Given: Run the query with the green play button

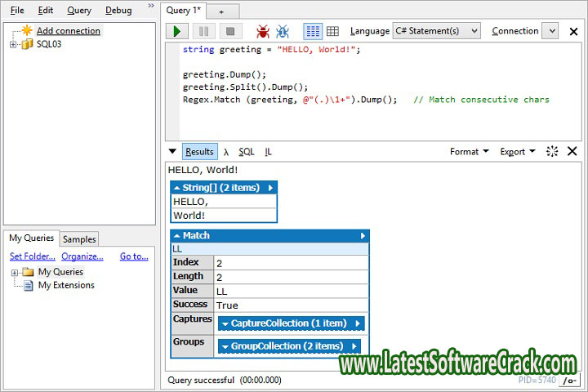Looking at the screenshot, I should click(x=177, y=31).
